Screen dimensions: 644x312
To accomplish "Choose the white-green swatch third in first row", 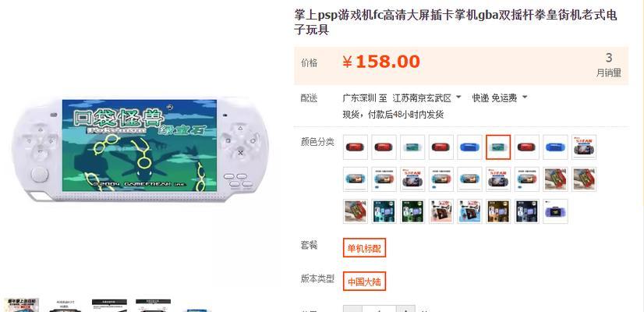I will (412, 147).
